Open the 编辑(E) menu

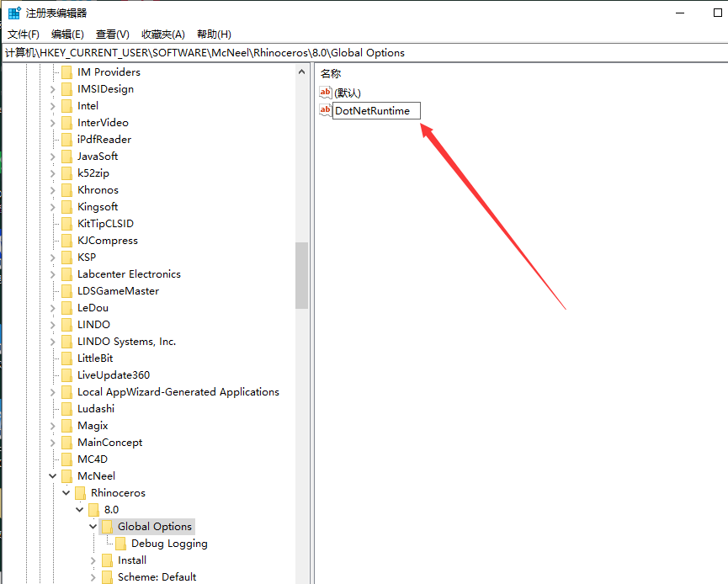(67, 35)
